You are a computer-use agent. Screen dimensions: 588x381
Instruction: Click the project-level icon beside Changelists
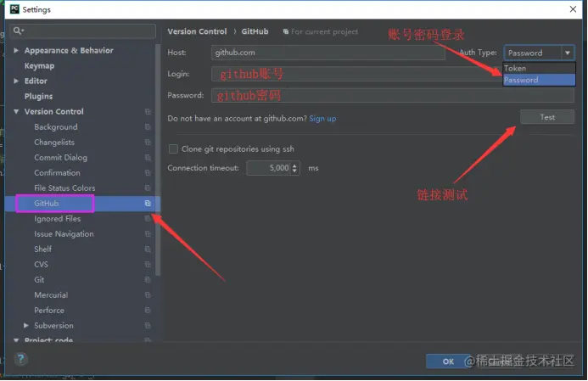coord(148,142)
